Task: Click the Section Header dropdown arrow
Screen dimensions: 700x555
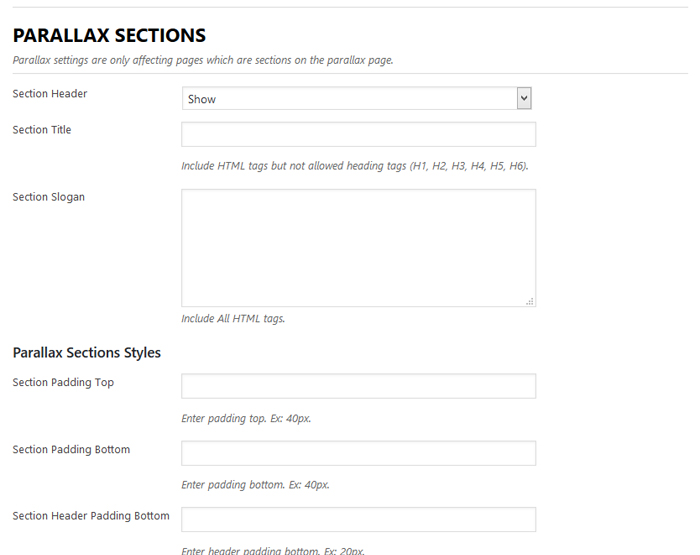Action: click(x=523, y=98)
